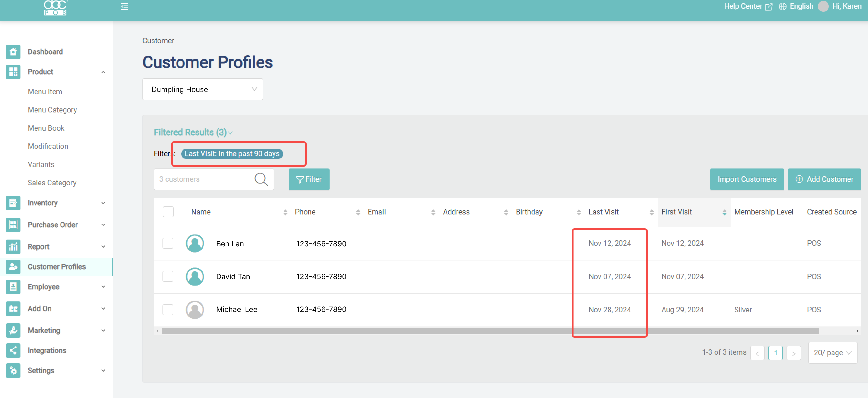Sort by Address column arrows

tap(506, 212)
